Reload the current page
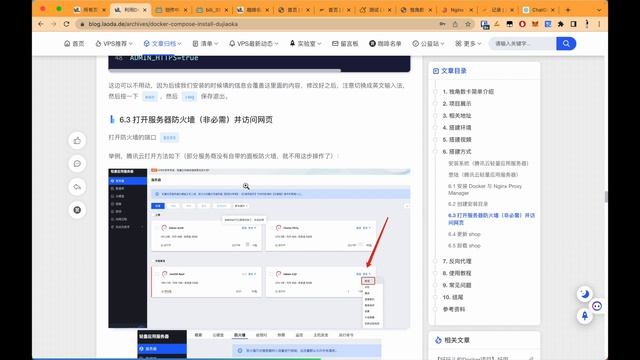Screen dimensions: 640x360 coord(67,24)
